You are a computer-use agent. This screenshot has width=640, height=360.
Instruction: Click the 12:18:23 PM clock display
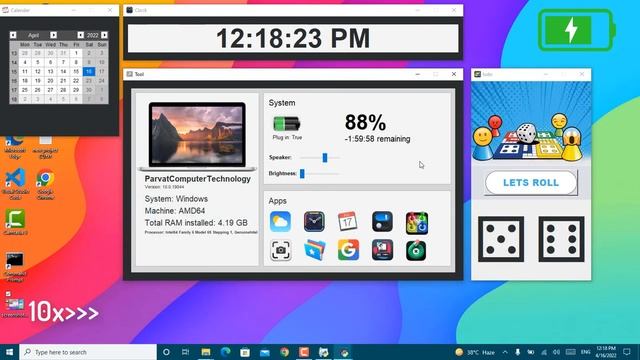[293, 38]
